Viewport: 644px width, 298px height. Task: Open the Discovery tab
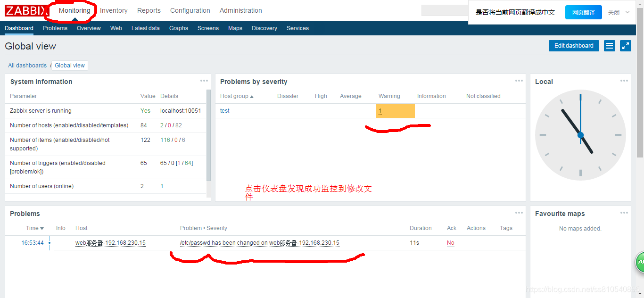pos(264,28)
